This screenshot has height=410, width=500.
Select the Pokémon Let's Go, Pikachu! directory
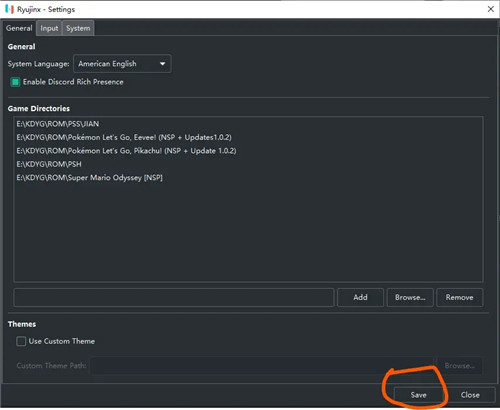coord(126,151)
